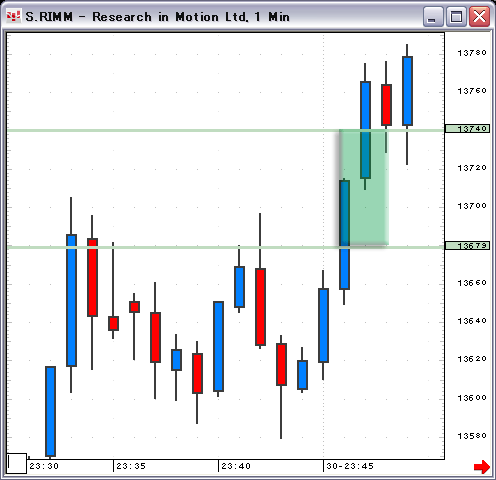Click the 13760 price axis label

point(472,91)
